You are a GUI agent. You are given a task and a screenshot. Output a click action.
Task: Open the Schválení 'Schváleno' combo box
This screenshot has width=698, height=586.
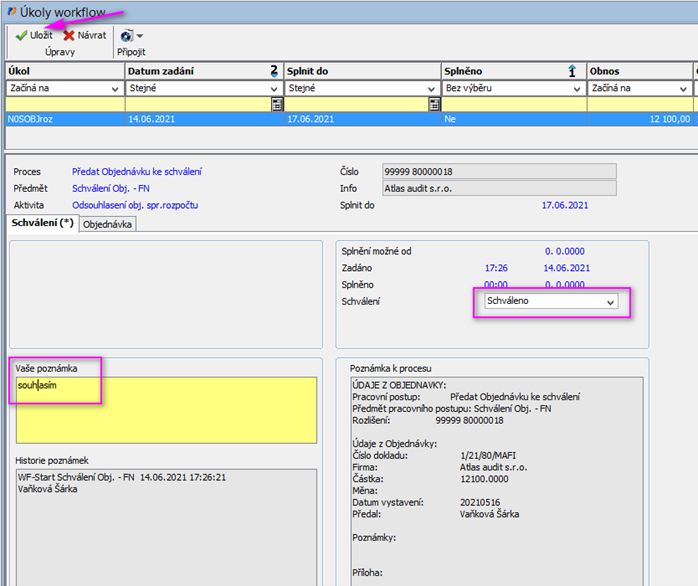pyautogui.click(x=610, y=301)
